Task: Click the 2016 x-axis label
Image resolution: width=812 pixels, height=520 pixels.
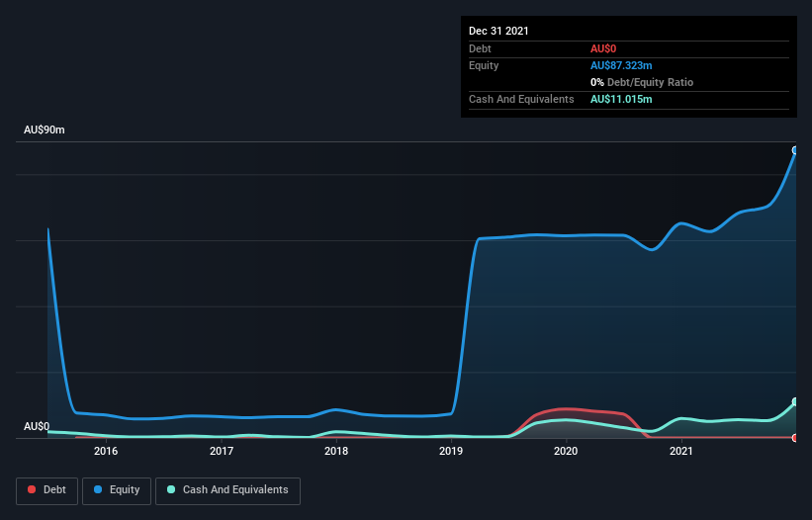Action: click(x=106, y=451)
